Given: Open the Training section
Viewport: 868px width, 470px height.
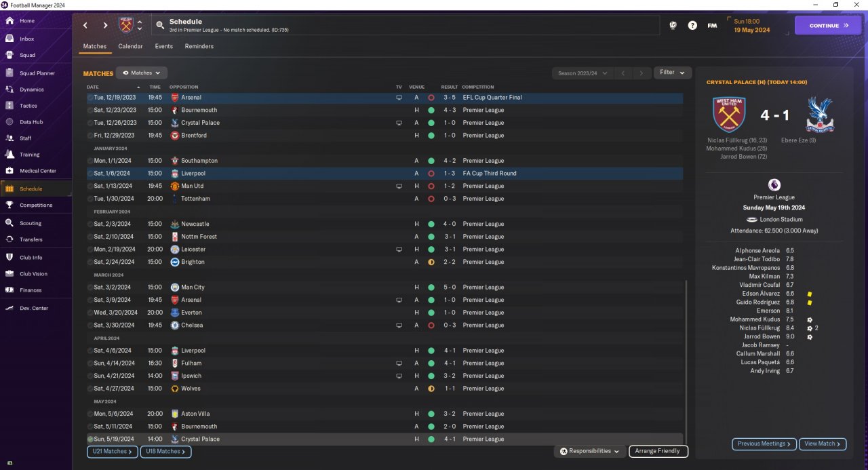Looking at the screenshot, I should click(29, 155).
